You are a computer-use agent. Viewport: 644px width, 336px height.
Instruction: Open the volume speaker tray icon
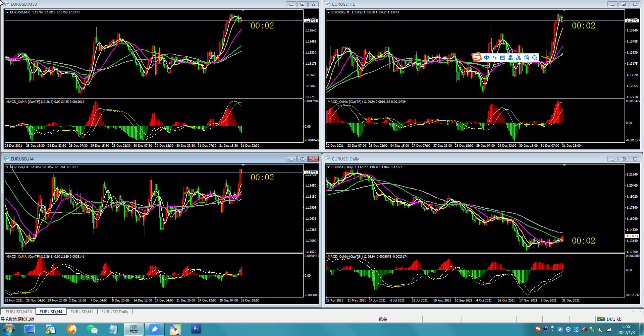[584, 329]
